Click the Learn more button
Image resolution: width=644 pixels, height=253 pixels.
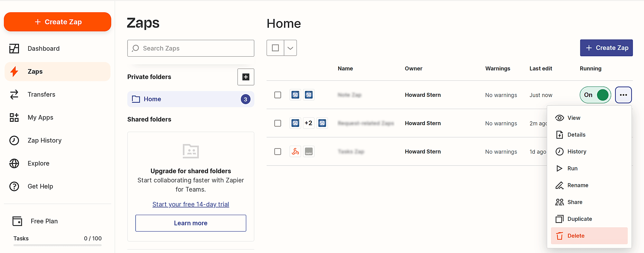coord(191,223)
